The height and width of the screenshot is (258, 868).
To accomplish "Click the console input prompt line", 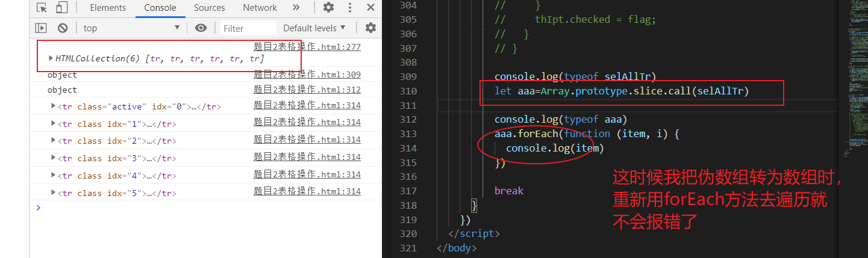I will (x=205, y=207).
